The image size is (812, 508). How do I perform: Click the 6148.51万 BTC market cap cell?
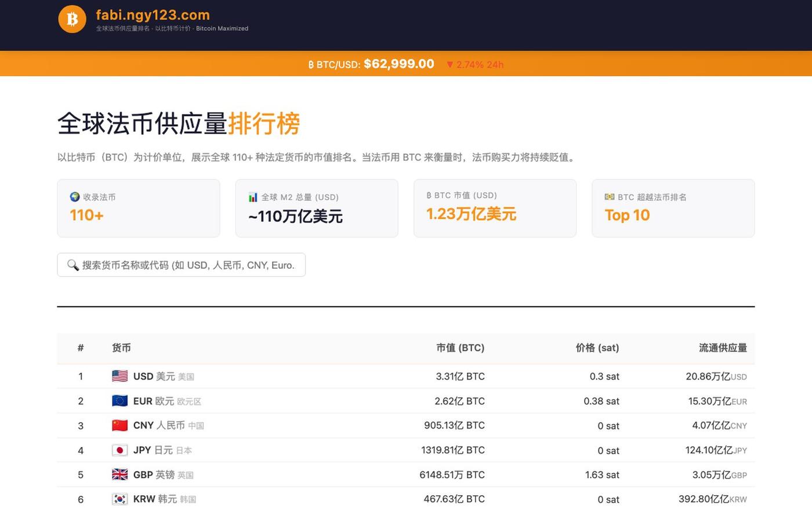click(452, 475)
